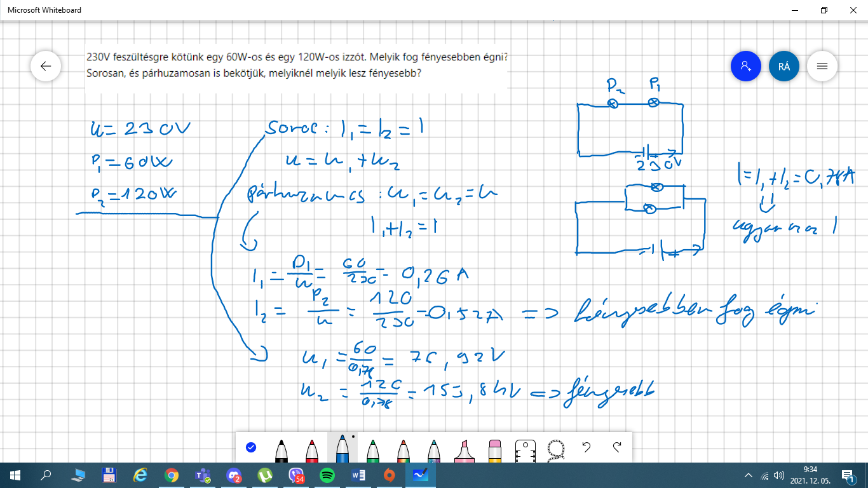Pick the green pen in the toolbar
Screen dimensions: 868x488
point(374,450)
